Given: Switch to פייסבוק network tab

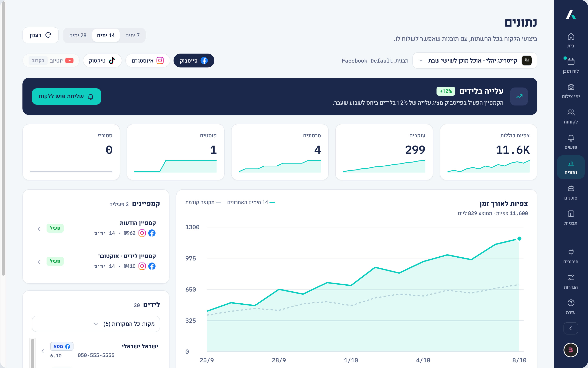Looking at the screenshot, I should point(194,61).
